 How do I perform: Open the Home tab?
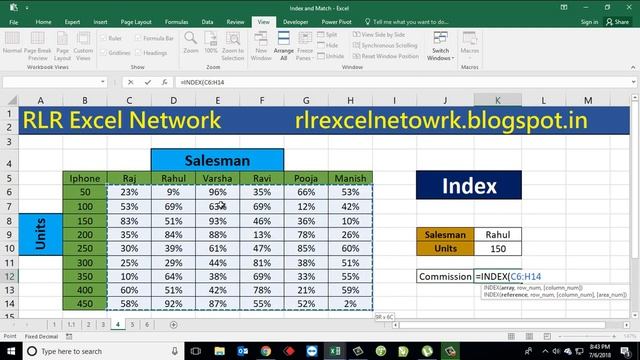[x=43, y=22]
